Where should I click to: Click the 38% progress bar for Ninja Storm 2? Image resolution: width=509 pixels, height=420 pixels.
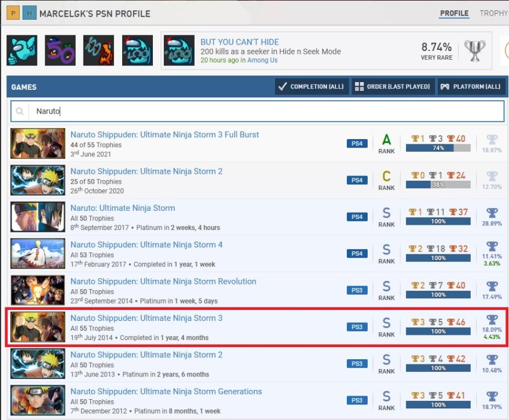coord(438,185)
